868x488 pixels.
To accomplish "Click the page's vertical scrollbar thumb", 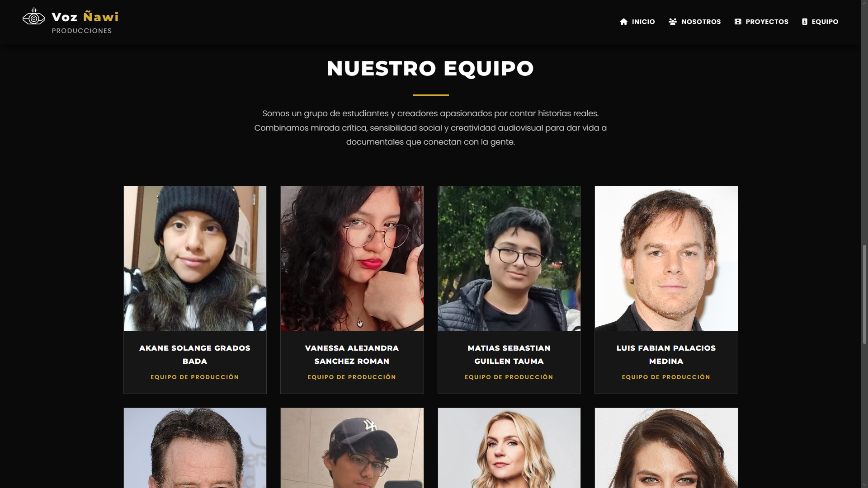I will click(x=864, y=294).
